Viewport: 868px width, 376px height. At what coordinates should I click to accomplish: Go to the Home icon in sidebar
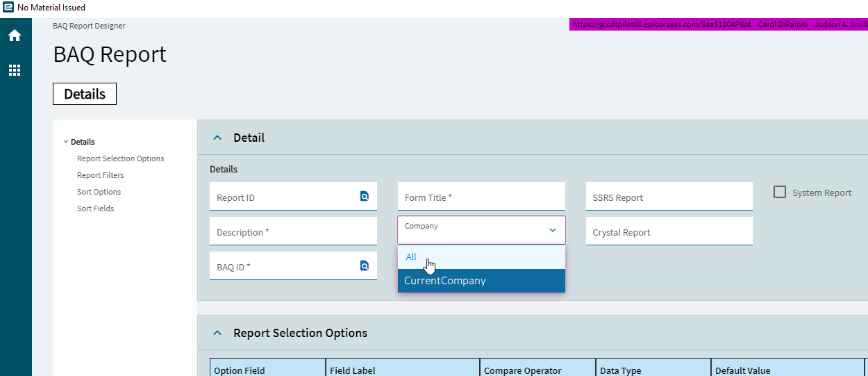click(x=15, y=35)
